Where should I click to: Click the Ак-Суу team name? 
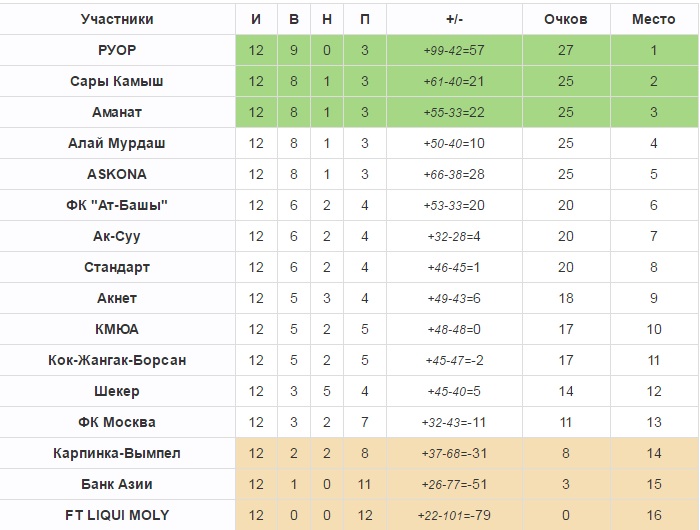tap(117, 236)
